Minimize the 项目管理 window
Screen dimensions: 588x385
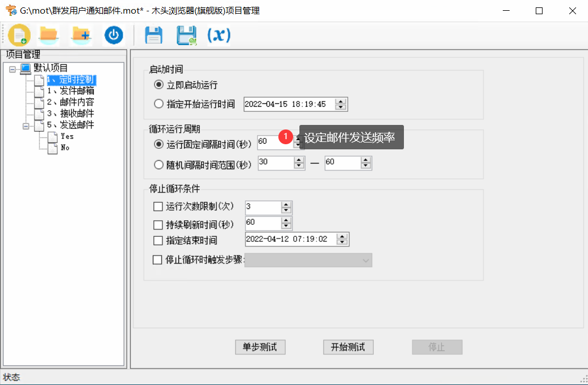pyautogui.click(x=506, y=11)
